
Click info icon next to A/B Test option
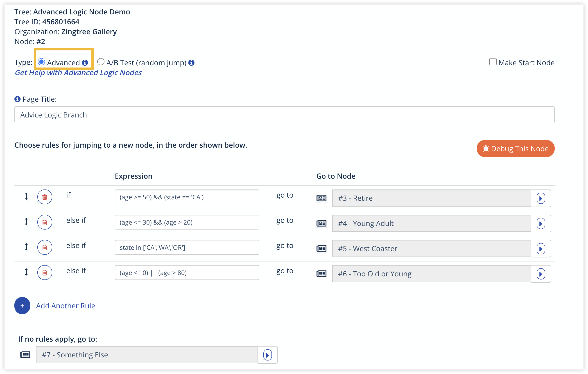(x=192, y=63)
